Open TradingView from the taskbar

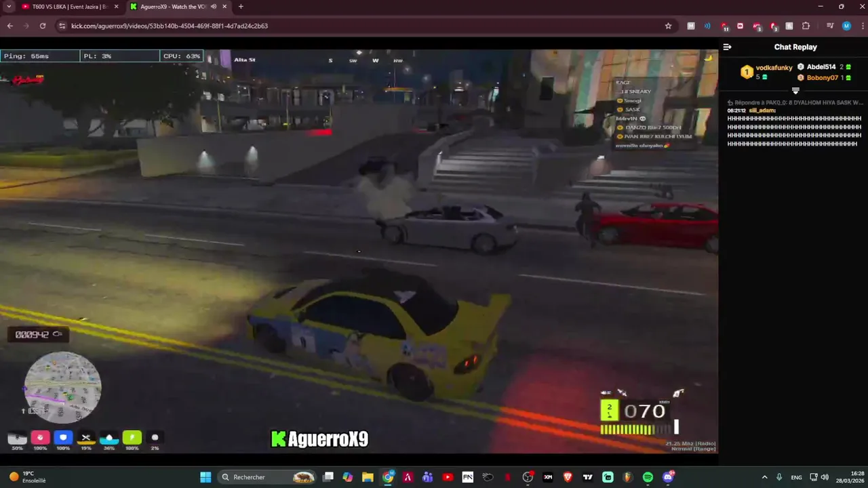[588, 477]
